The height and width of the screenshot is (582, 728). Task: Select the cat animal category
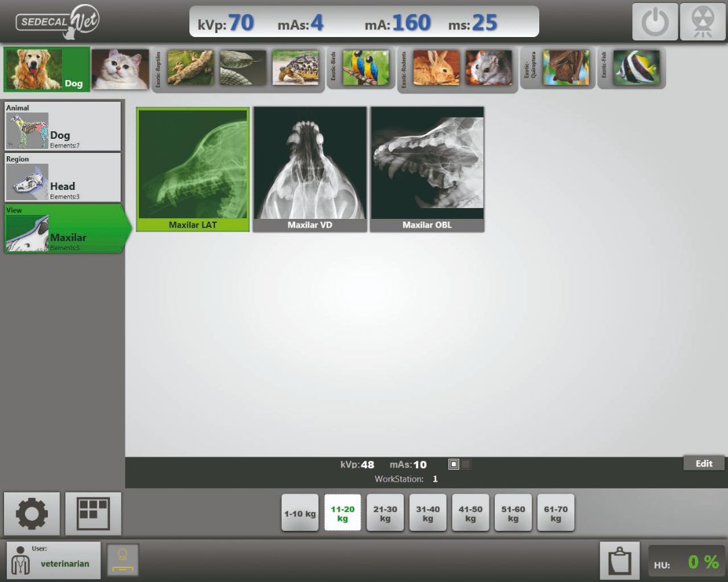120,69
